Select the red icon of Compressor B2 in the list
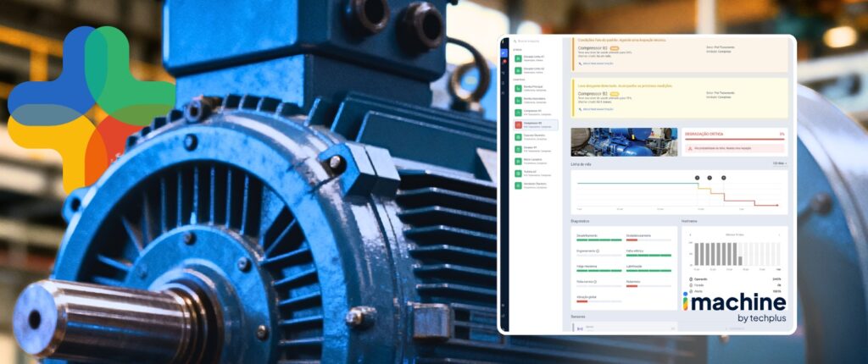Screen dimensions: 868x364 tap(518, 124)
